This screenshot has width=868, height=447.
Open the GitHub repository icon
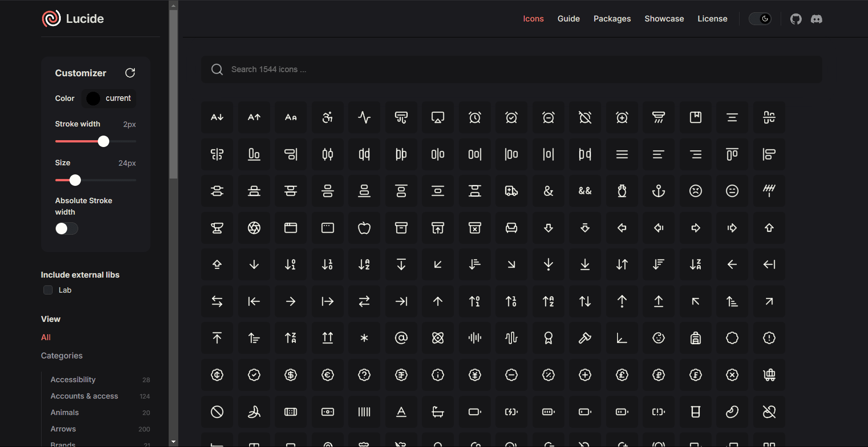coord(796,19)
